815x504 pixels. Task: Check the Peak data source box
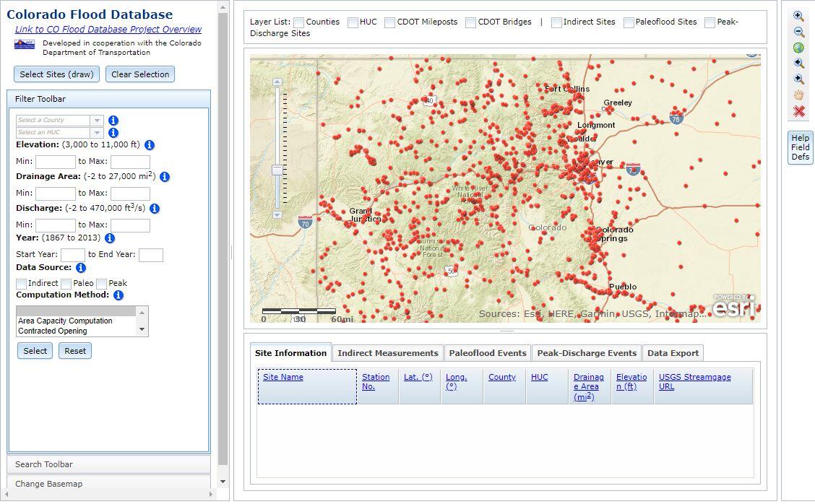(x=101, y=284)
